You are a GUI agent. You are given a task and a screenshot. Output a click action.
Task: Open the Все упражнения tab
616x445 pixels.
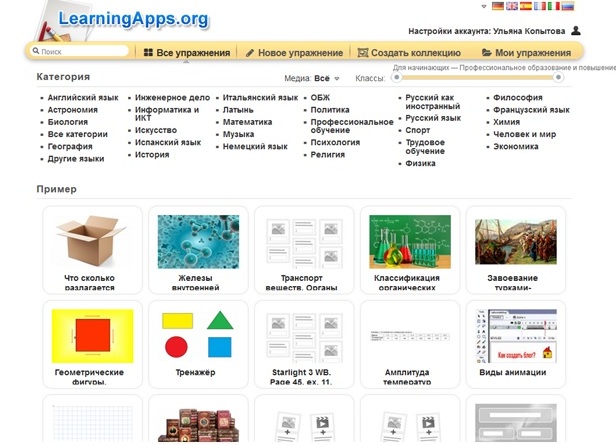[x=187, y=53]
